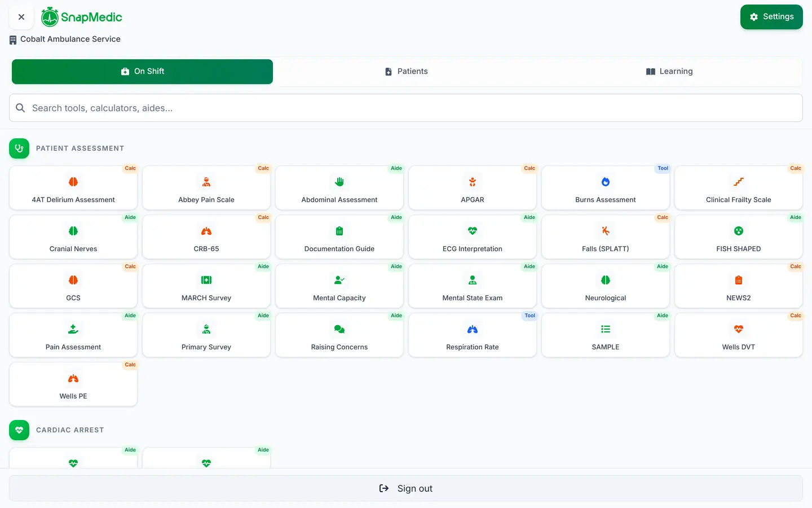Open the Patients tab

[406, 72]
